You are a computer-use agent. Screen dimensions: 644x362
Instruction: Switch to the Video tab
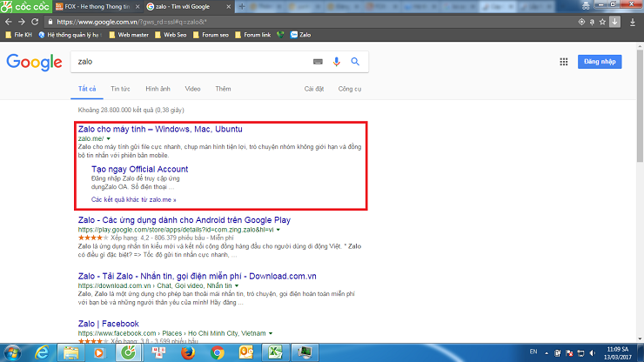(192, 89)
